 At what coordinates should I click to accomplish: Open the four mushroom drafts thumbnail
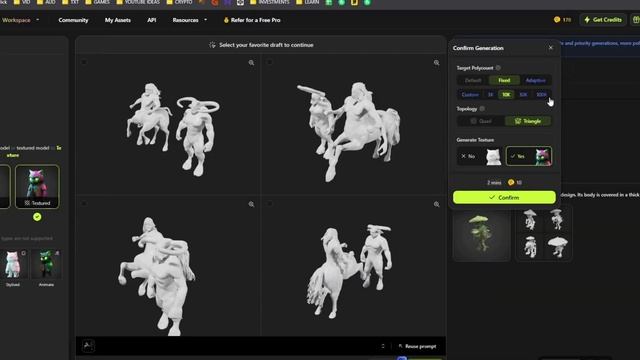pos(544,233)
